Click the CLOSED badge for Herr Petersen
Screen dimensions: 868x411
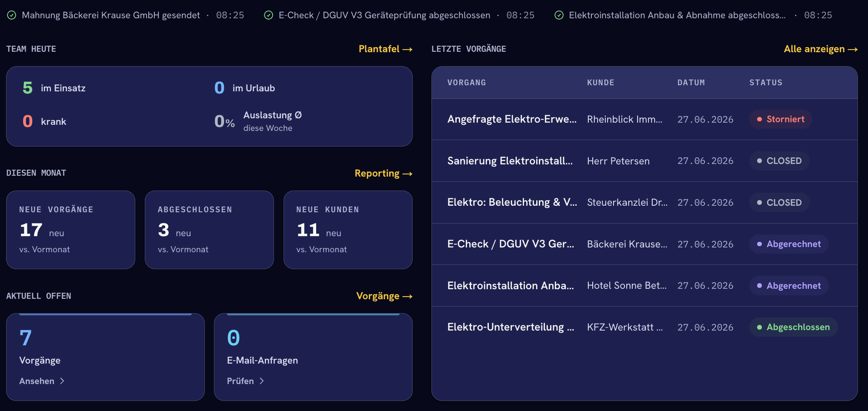779,161
